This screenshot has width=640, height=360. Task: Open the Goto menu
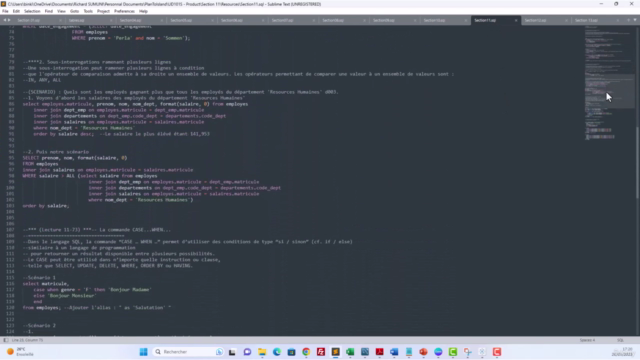point(74,11)
